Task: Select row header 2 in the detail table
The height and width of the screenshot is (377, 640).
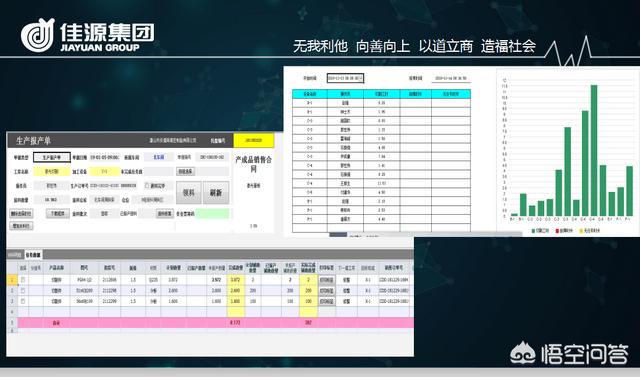Action: tap(12, 291)
